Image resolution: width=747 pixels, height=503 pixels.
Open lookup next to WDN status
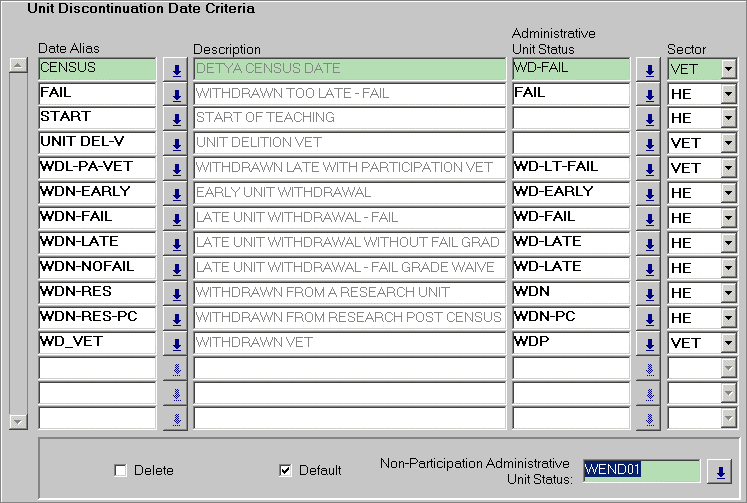tap(650, 294)
